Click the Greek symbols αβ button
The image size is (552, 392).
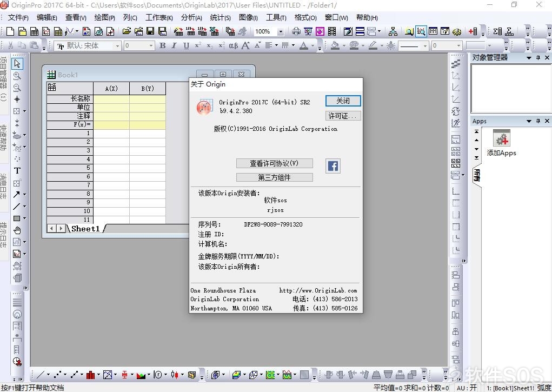click(234, 45)
